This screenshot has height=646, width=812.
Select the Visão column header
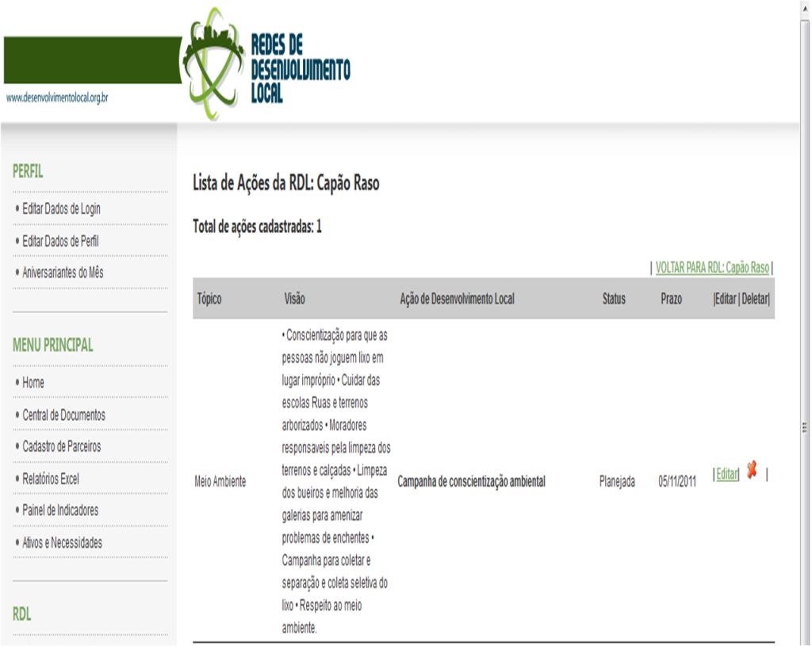[295, 299]
